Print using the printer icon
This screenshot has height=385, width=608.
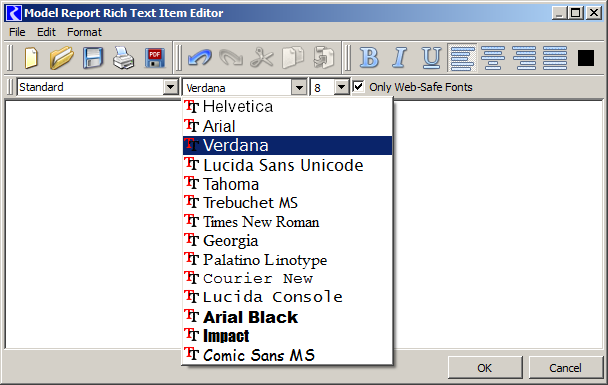pos(123,58)
